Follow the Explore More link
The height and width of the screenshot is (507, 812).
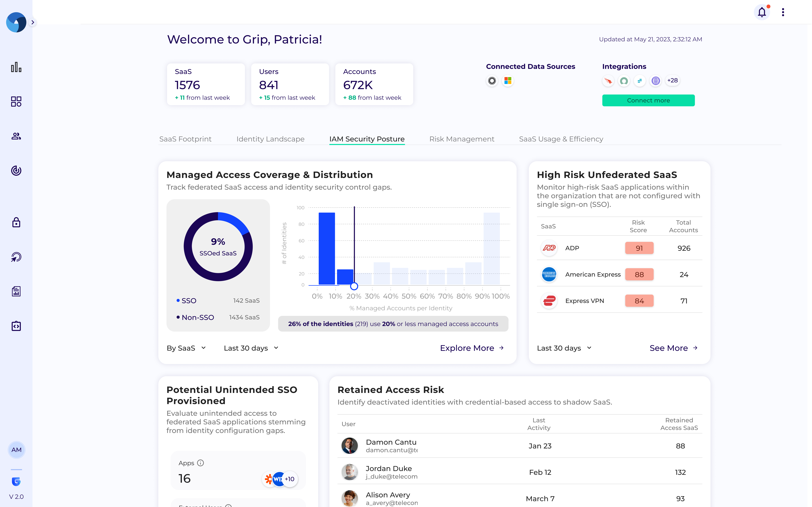click(472, 348)
